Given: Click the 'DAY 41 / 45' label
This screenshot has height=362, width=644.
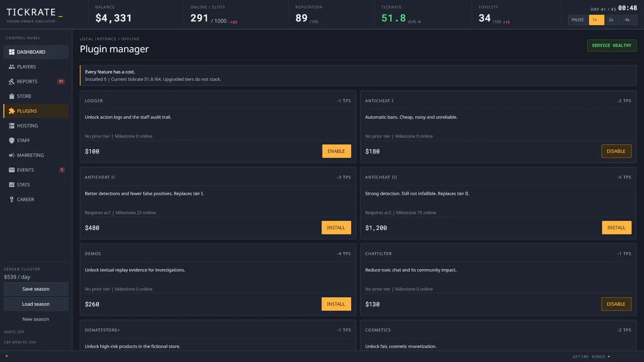Looking at the screenshot, I should (603, 9).
